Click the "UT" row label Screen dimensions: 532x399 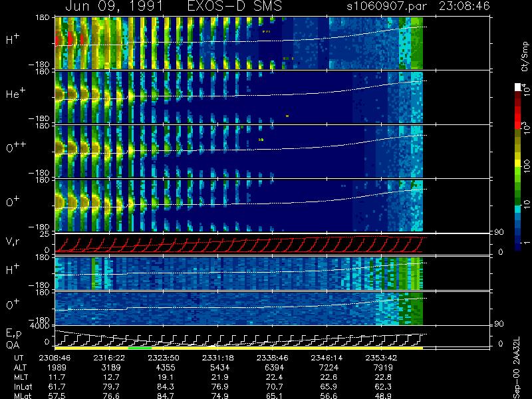[x=19, y=358]
